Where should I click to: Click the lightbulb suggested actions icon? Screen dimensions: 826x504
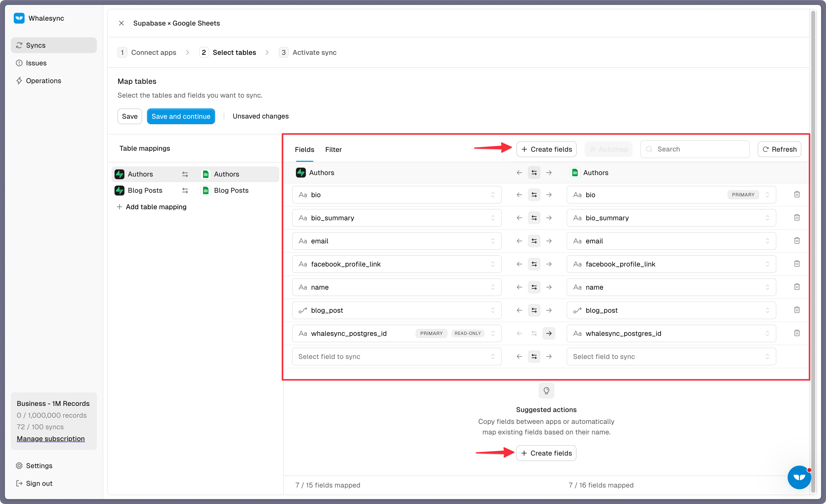[x=546, y=391]
